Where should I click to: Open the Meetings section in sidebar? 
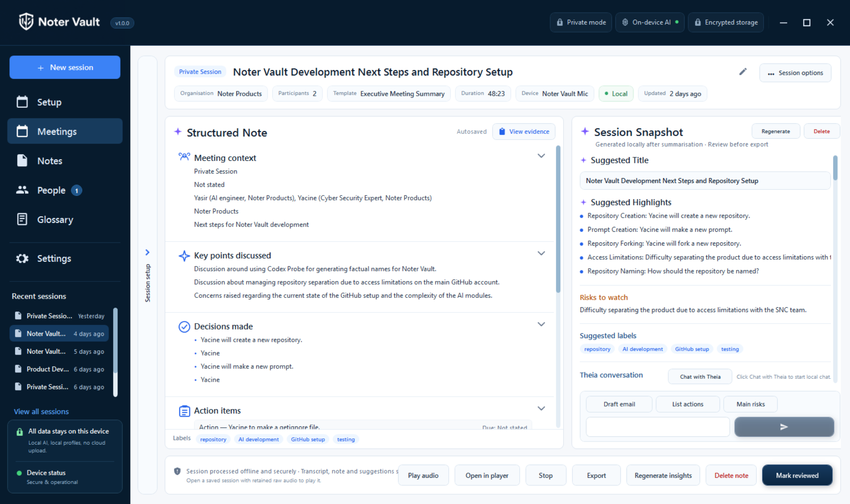(x=65, y=131)
